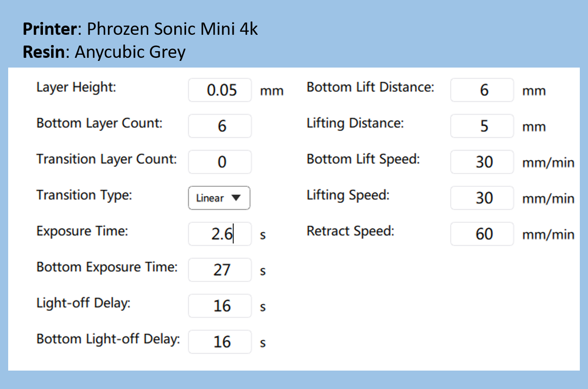588x389 pixels.
Task: Open the Transition Type Linear dropdown
Action: click(x=219, y=198)
